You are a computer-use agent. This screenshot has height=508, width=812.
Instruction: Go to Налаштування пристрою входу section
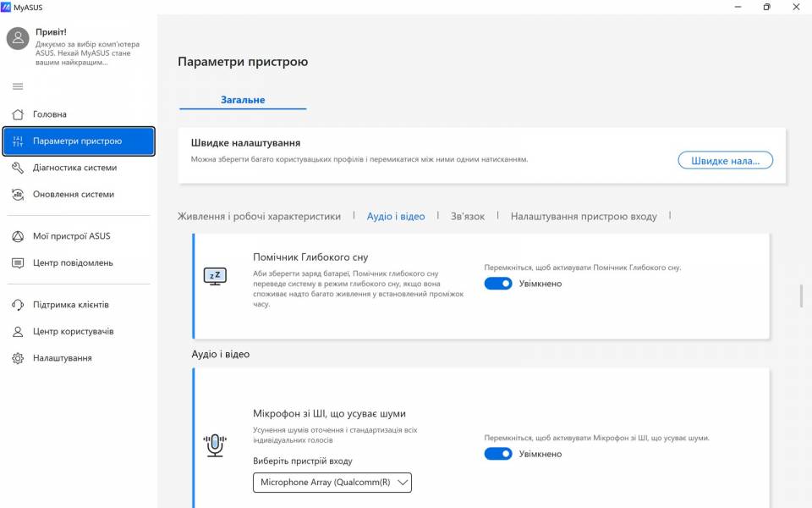click(x=584, y=217)
